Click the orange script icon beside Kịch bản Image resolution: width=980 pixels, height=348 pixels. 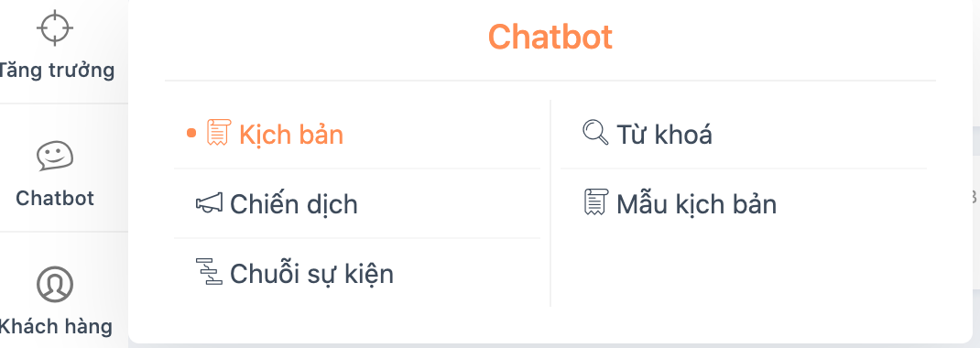219,133
